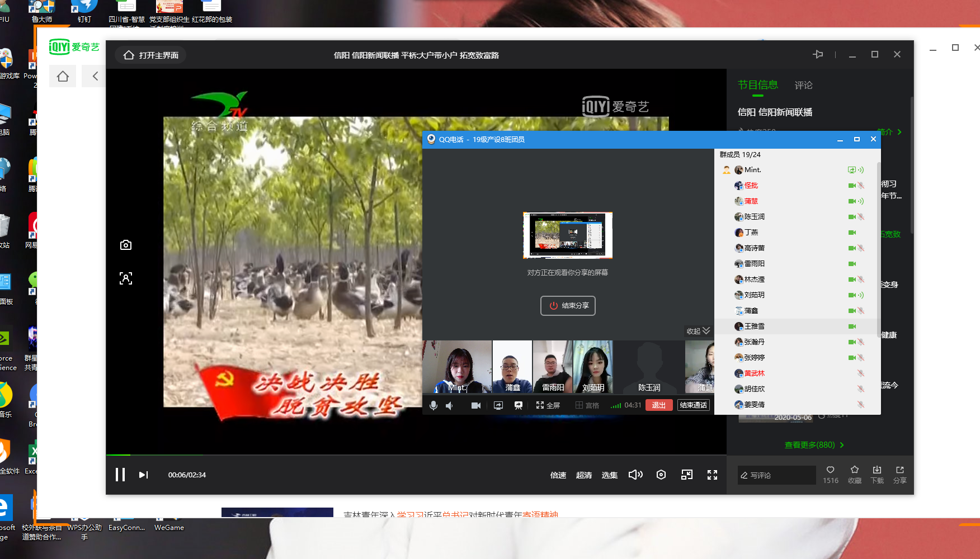Click the share (分享) icon
Viewport: 980px width, 559px height.
[x=899, y=474]
